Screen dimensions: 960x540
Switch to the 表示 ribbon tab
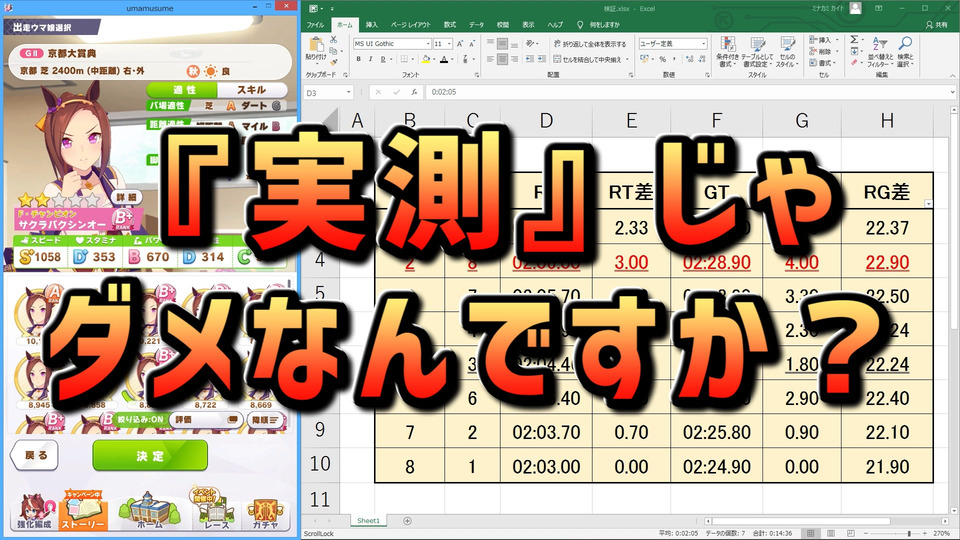pyautogui.click(x=528, y=25)
